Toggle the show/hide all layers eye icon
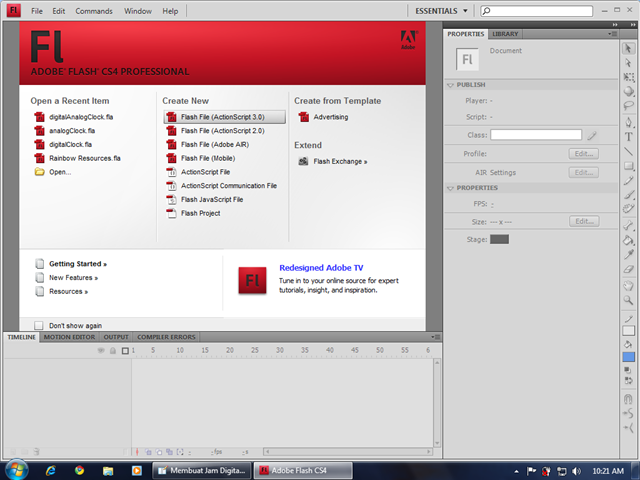This screenshot has width=640, height=480. click(x=100, y=350)
